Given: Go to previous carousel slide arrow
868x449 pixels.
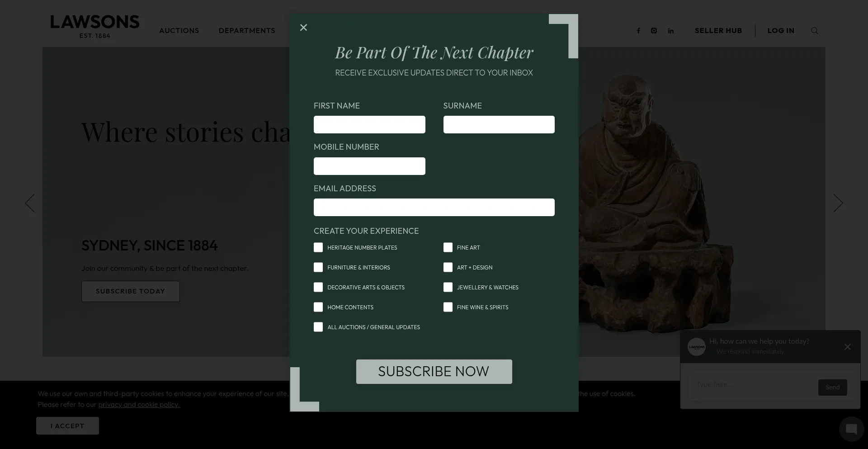Looking at the screenshot, I should point(30,203).
